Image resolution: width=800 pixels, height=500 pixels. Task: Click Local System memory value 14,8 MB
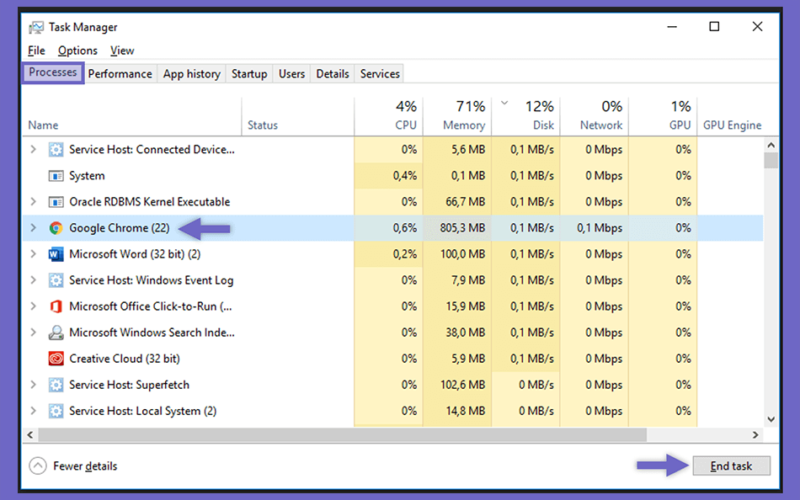465,411
